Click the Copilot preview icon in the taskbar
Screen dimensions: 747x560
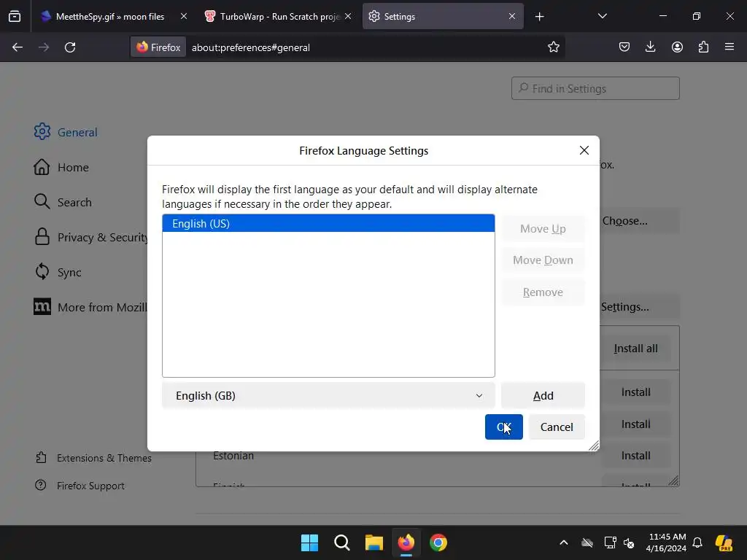point(723,542)
